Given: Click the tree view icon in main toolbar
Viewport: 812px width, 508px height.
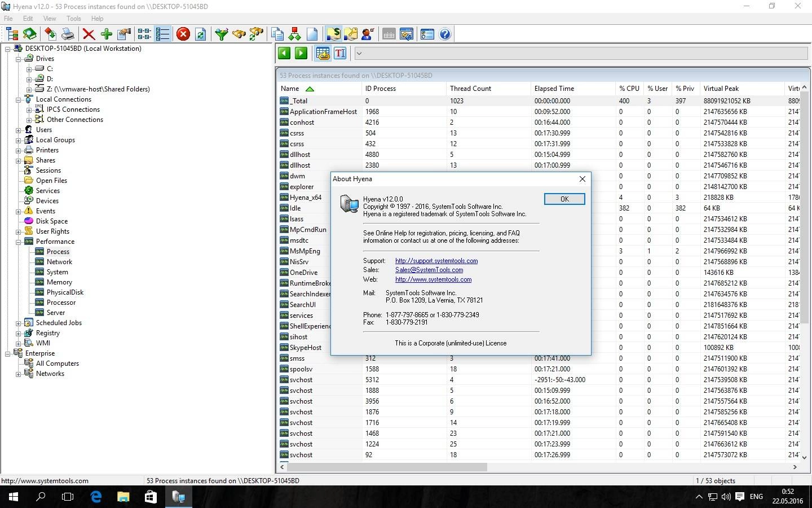Looking at the screenshot, I should 12,34.
